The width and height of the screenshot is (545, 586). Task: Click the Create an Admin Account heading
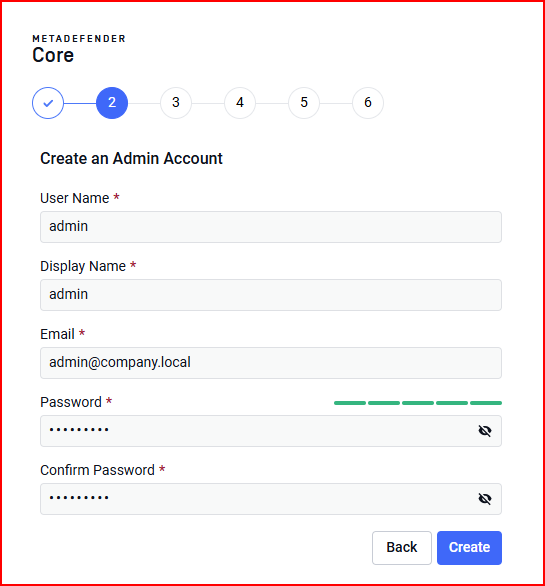click(x=131, y=158)
